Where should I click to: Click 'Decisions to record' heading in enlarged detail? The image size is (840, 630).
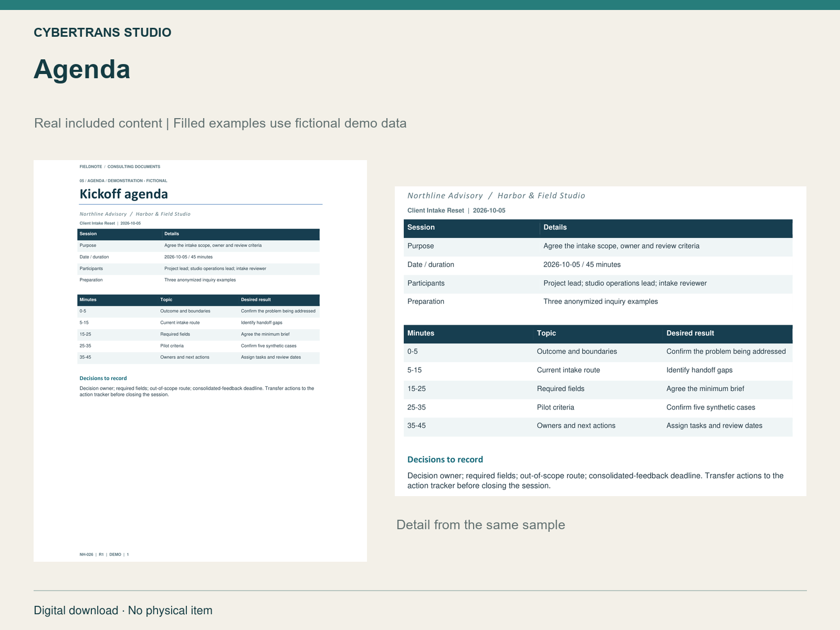point(445,460)
